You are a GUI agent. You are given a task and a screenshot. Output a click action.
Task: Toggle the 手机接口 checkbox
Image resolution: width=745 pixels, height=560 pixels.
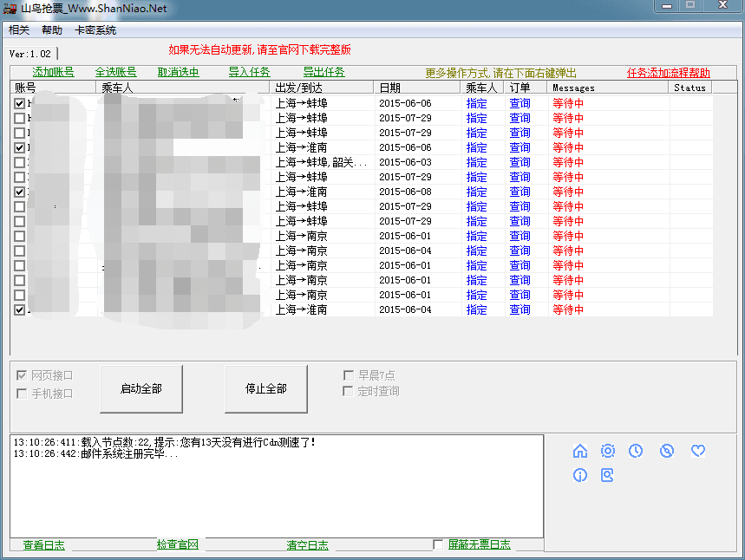click(x=22, y=394)
